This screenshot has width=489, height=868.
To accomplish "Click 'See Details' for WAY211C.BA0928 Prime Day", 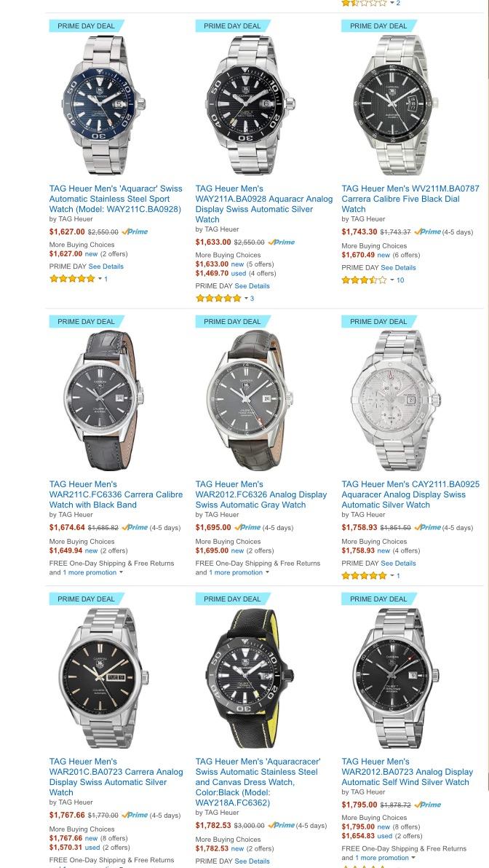I will 106,267.
